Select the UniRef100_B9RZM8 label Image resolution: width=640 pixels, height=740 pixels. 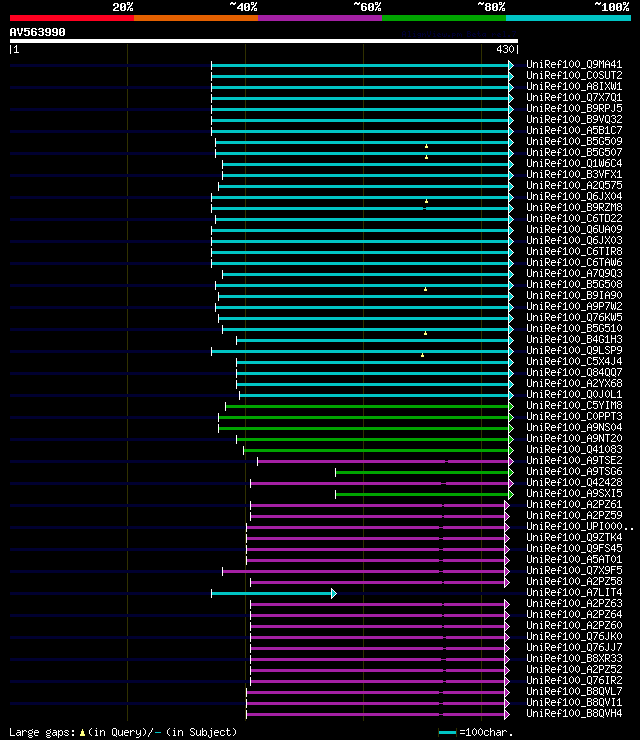click(x=574, y=207)
